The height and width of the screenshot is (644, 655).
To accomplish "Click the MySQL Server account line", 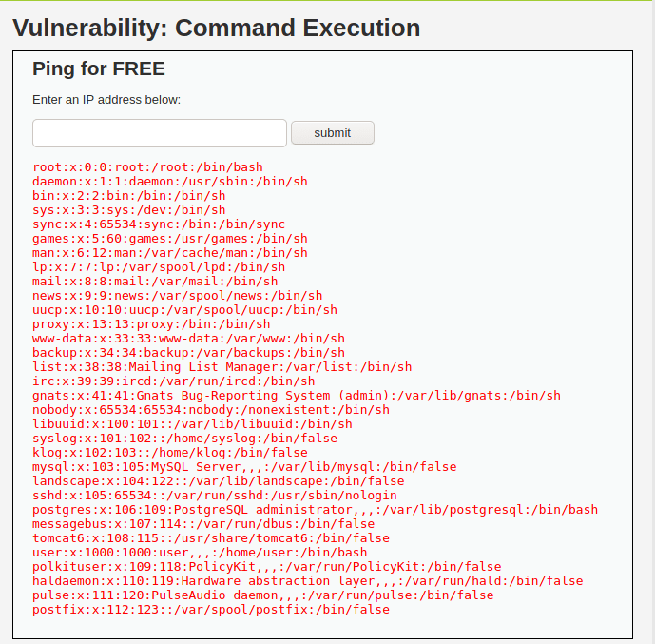I will point(243,467).
